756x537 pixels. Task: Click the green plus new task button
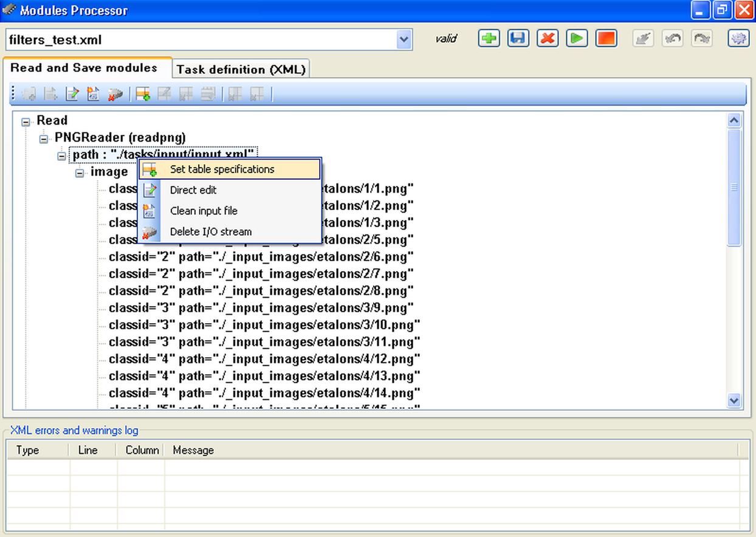click(489, 39)
